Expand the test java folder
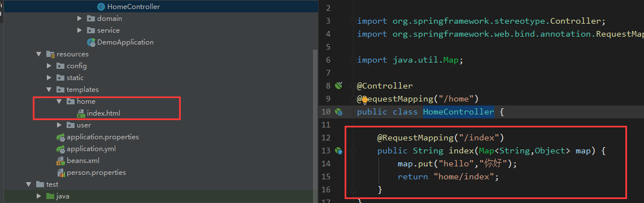The height and width of the screenshot is (203, 644). point(39,196)
